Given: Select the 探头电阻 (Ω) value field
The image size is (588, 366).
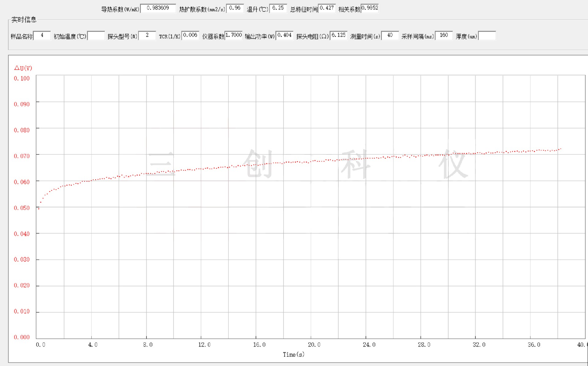Looking at the screenshot, I should pyautogui.click(x=338, y=36).
